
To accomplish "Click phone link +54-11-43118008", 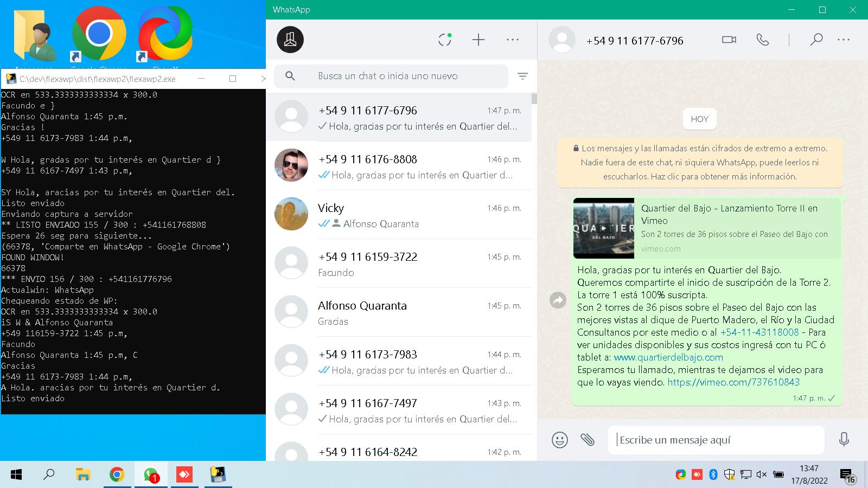I will point(759,332).
